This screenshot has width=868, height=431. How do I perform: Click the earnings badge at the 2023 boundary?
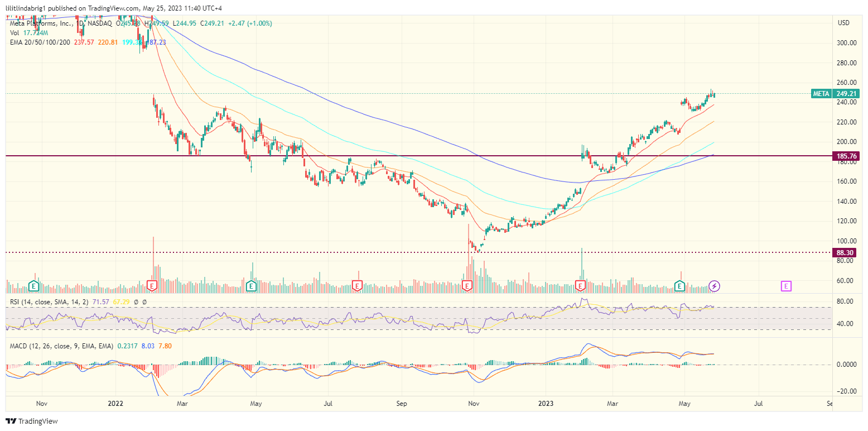(580, 285)
